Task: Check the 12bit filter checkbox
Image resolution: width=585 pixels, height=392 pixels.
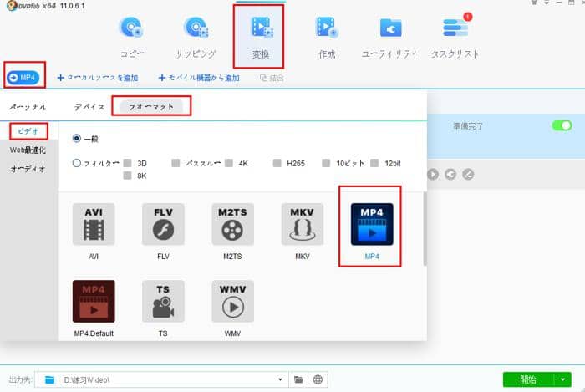Action: click(x=374, y=163)
